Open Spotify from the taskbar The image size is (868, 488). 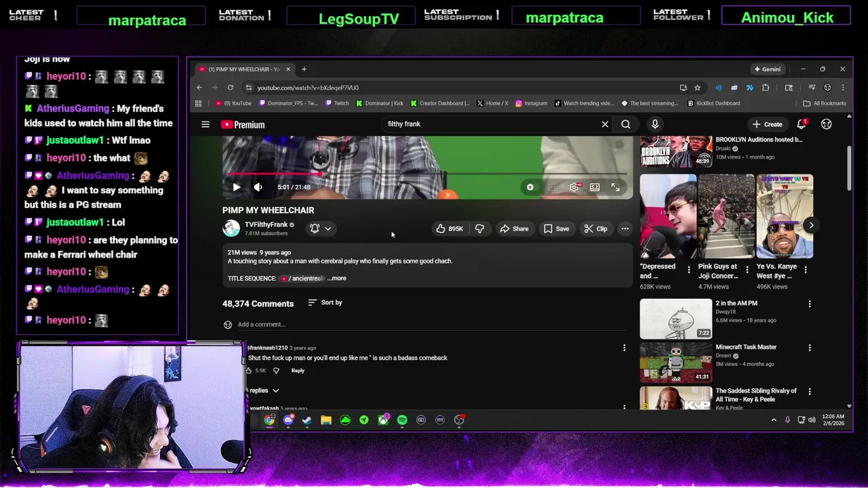click(x=402, y=420)
